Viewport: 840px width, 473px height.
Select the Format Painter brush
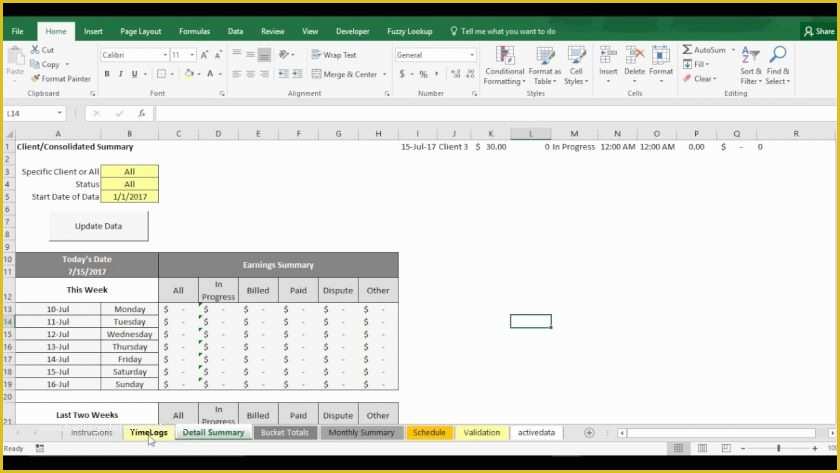click(x=35, y=79)
